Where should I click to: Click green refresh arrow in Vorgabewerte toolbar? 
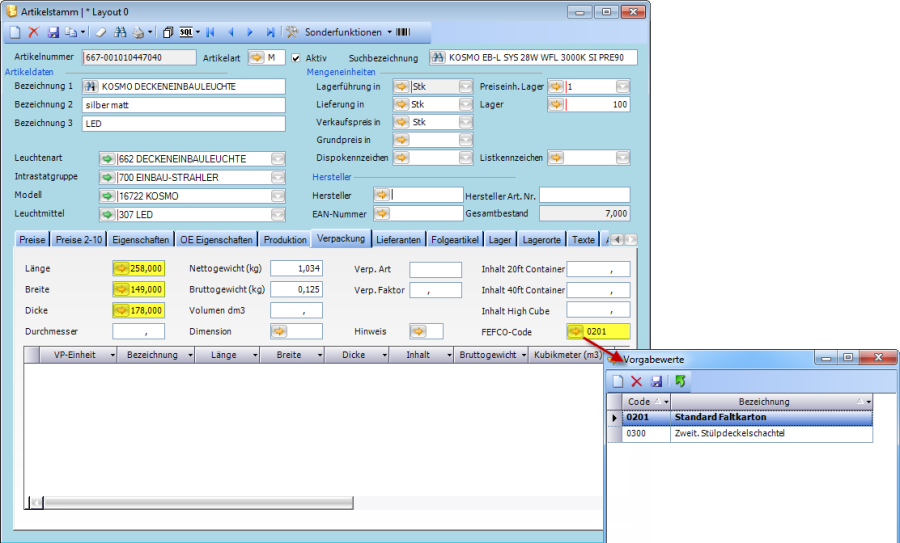pyautogui.click(x=680, y=381)
